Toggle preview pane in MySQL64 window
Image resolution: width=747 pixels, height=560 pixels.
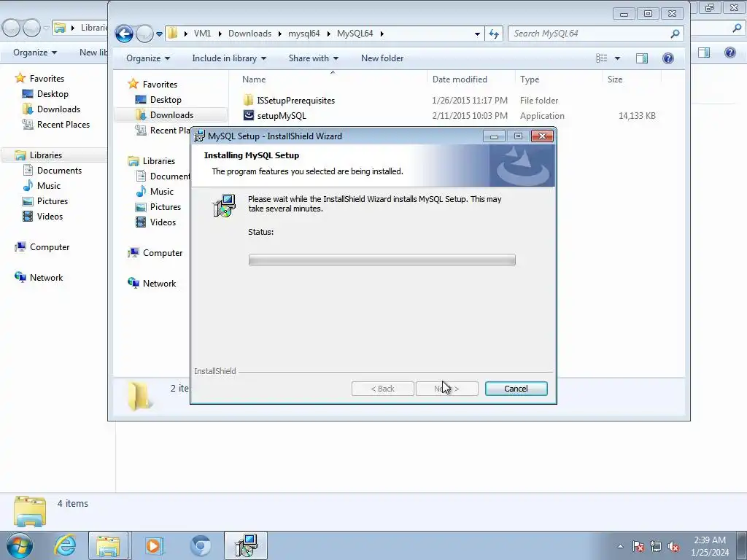click(x=642, y=58)
